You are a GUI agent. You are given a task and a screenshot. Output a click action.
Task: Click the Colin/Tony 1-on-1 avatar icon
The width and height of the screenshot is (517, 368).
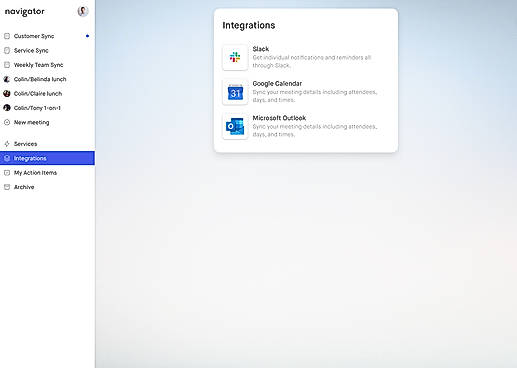pyautogui.click(x=7, y=108)
